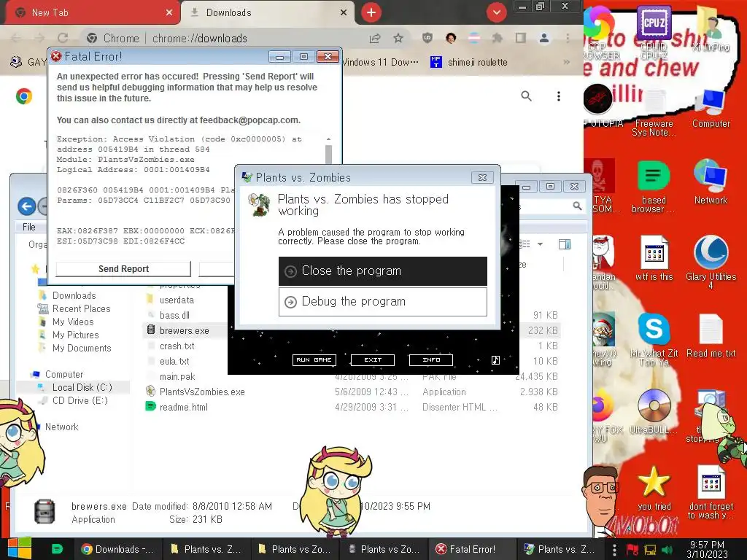The width and height of the screenshot is (747, 560).
Task: Click the Chrome reload page icon
Action: coord(63,38)
